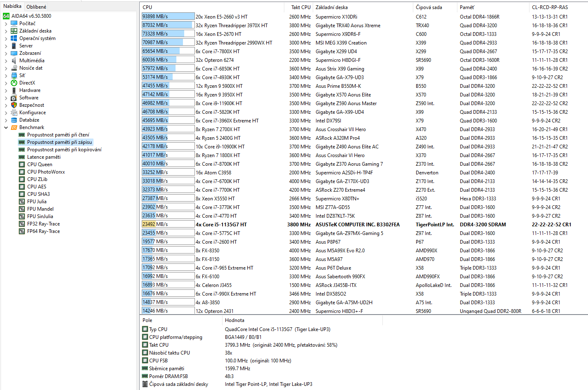Click the Pole column header

click(181, 320)
